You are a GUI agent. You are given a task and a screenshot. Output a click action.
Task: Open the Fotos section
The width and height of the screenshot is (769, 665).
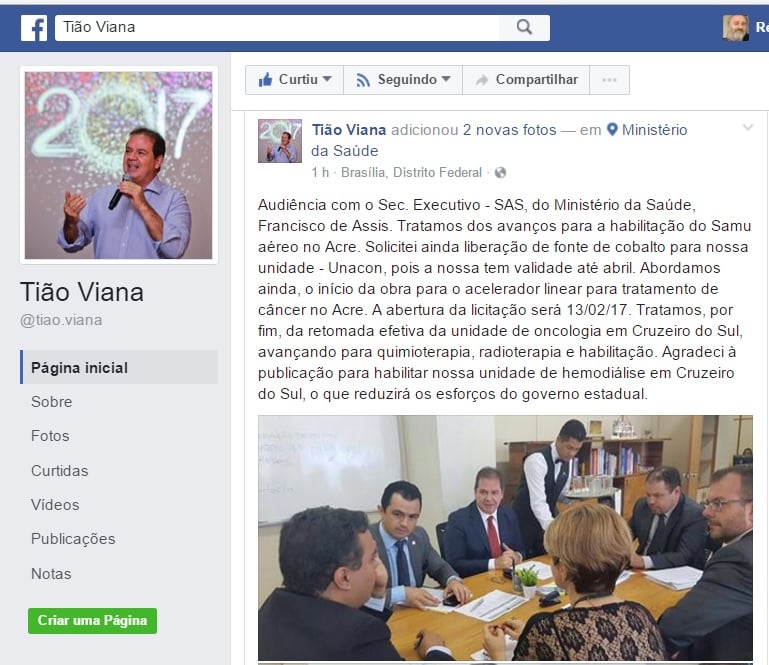(x=50, y=436)
